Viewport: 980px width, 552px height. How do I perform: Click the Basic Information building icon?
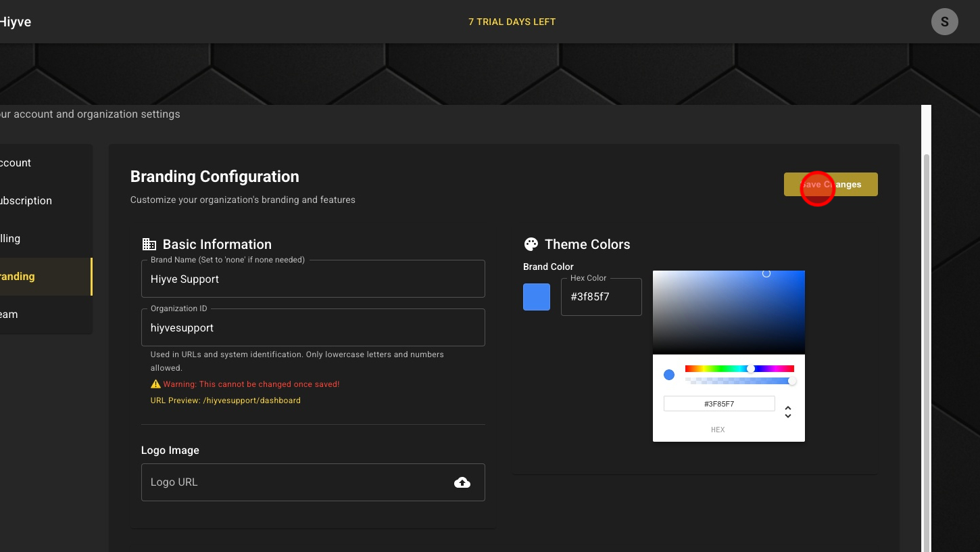click(149, 244)
